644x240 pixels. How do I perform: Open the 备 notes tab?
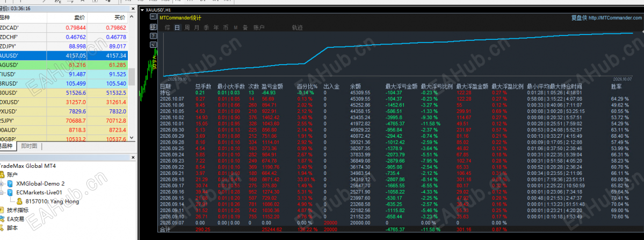pyautogui.click(x=245, y=27)
